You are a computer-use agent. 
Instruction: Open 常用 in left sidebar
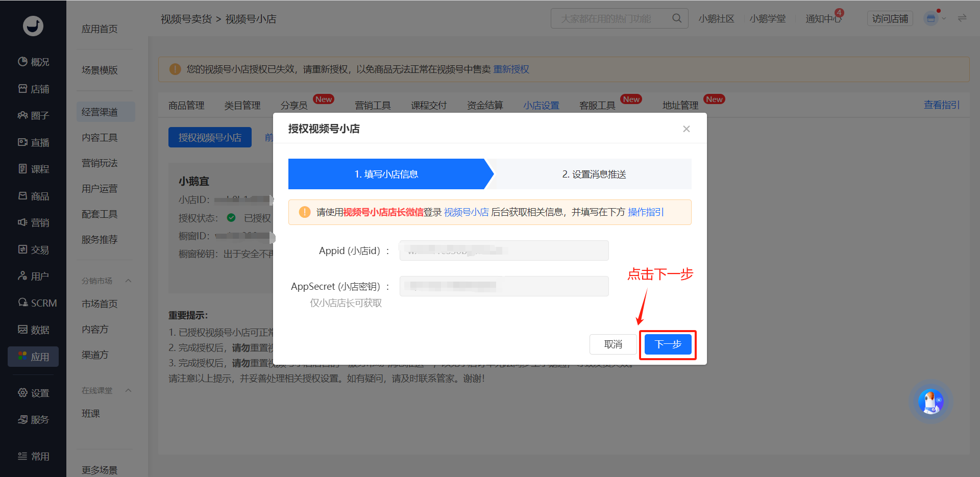click(33, 456)
